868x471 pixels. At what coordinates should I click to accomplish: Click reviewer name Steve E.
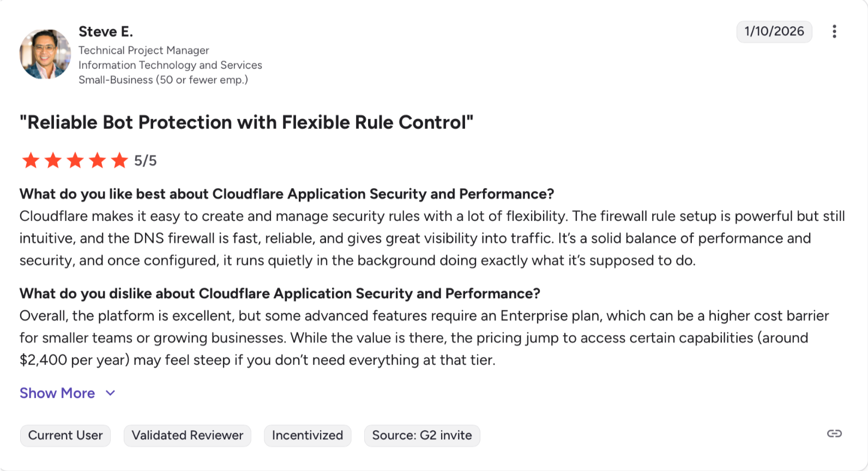point(106,32)
